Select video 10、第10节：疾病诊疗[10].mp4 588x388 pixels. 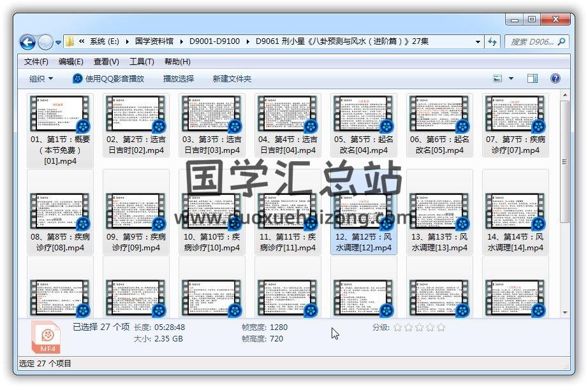point(212,212)
